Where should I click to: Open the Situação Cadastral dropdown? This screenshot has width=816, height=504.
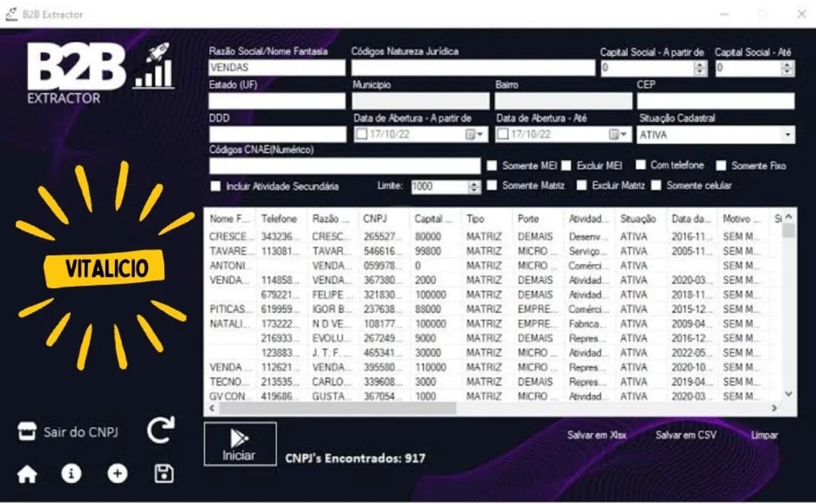tap(788, 135)
